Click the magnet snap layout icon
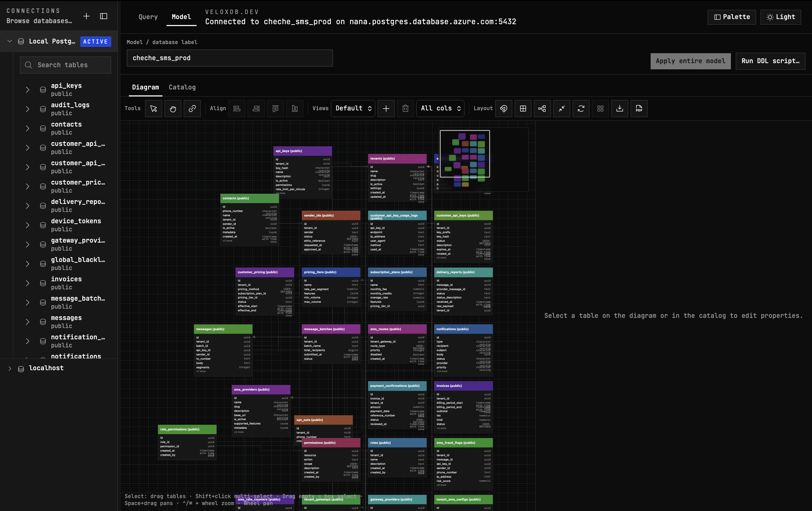 coord(503,109)
